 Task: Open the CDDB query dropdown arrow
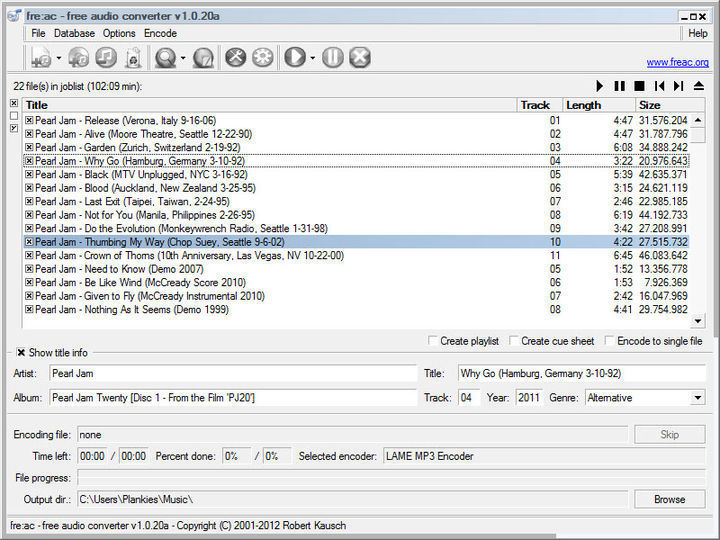[x=183, y=58]
